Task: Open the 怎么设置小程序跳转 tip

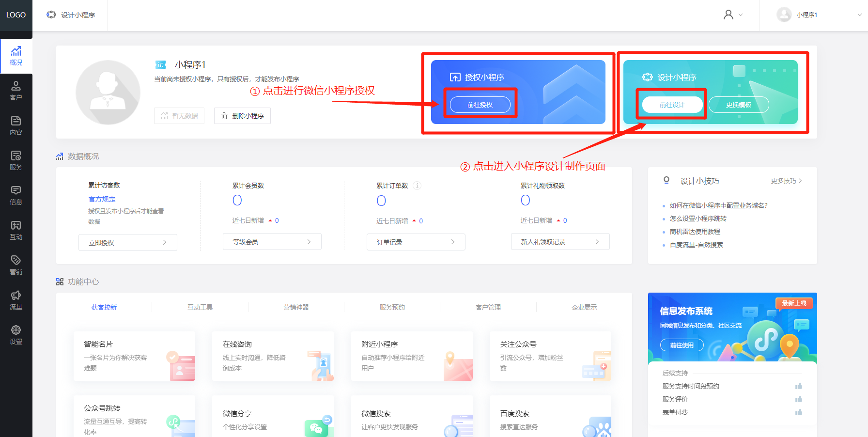Action: [x=698, y=218]
